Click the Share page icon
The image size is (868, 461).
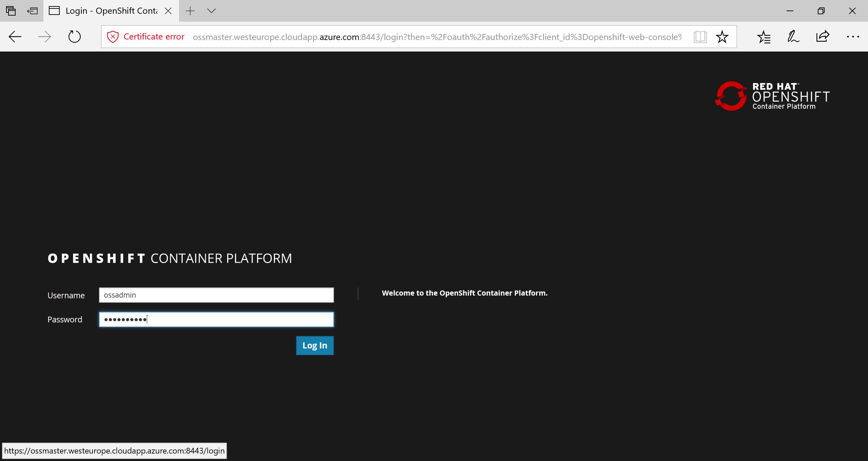[x=823, y=37]
